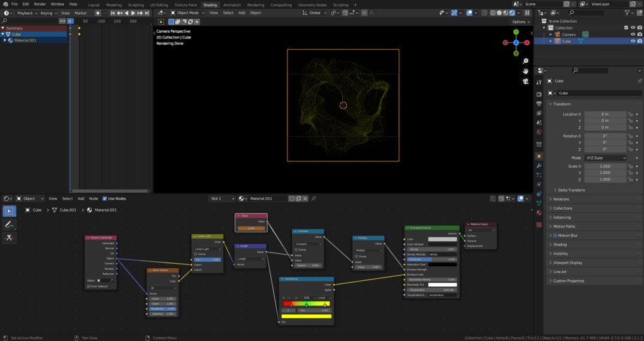Viewport: 644px width, 341px height.
Task: Switch to Solid viewport shading
Action: click(x=499, y=13)
